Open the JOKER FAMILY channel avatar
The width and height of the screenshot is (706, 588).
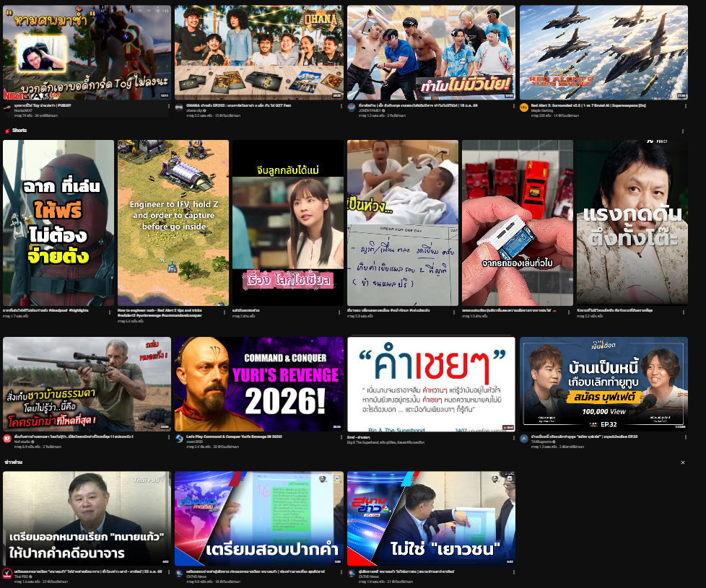[x=352, y=107]
